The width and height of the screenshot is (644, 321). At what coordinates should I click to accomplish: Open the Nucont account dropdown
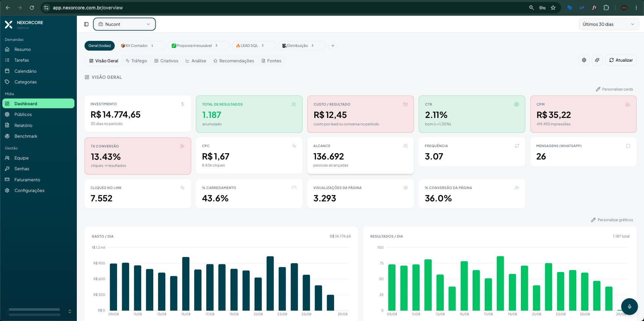click(x=124, y=24)
